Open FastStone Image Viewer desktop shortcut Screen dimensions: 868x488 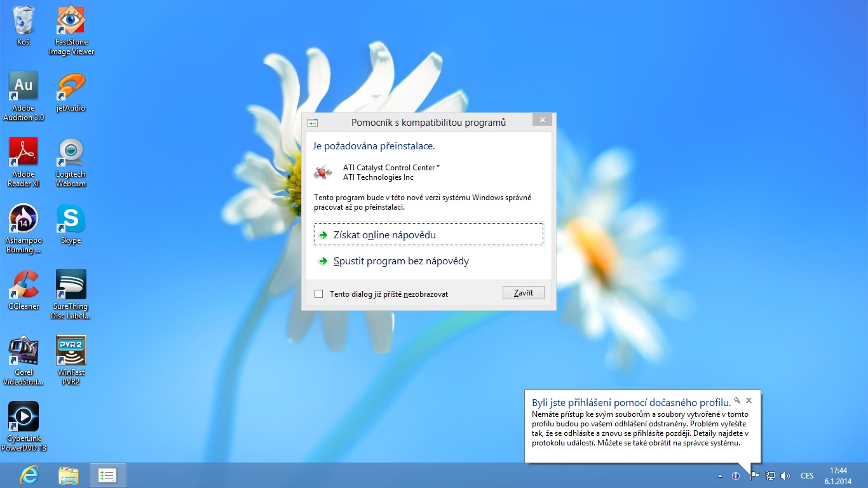point(71,30)
